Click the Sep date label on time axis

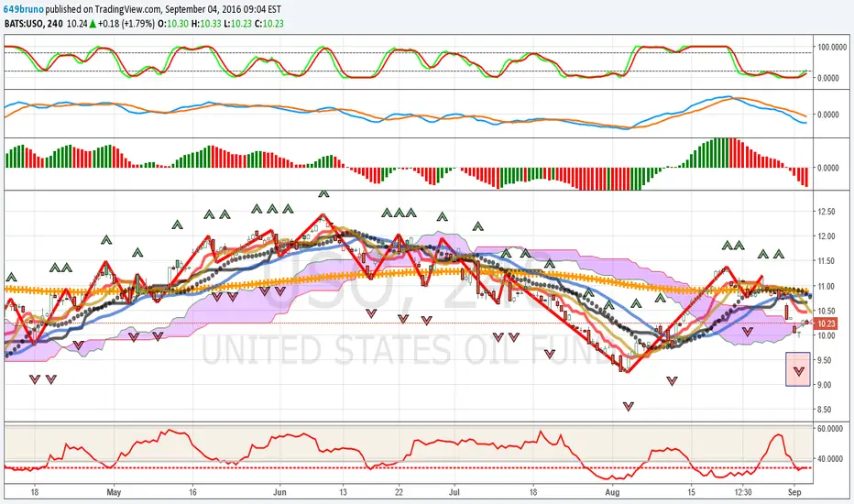[x=794, y=492]
